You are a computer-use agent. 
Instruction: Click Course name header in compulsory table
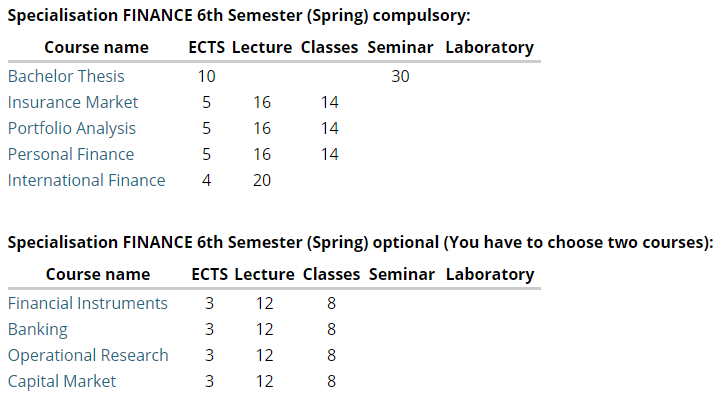coord(96,47)
